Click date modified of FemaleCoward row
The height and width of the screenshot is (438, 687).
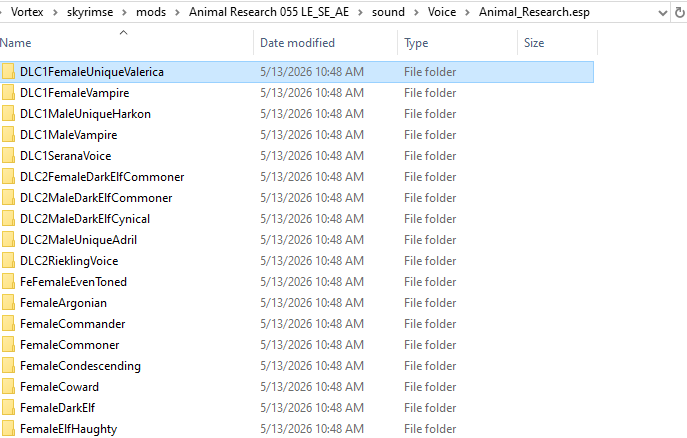click(x=312, y=387)
